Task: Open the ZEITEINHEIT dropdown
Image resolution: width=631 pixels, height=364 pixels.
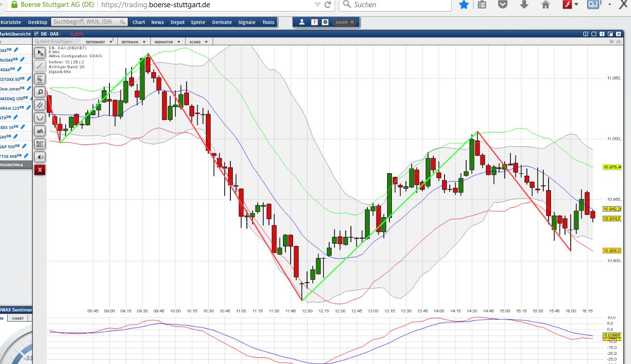Action: click(x=98, y=42)
